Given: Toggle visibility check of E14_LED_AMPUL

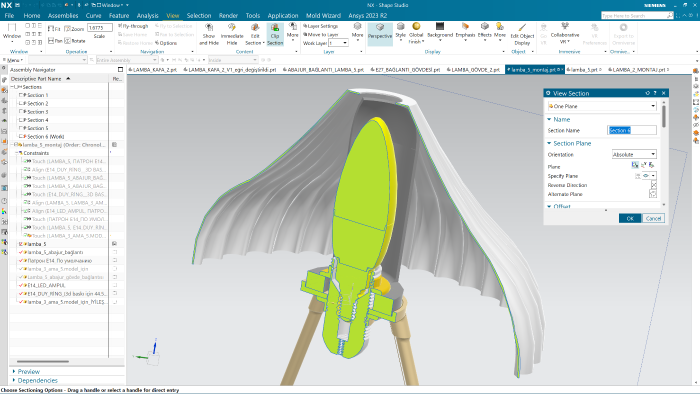Looking at the screenshot, I should pos(21,285).
